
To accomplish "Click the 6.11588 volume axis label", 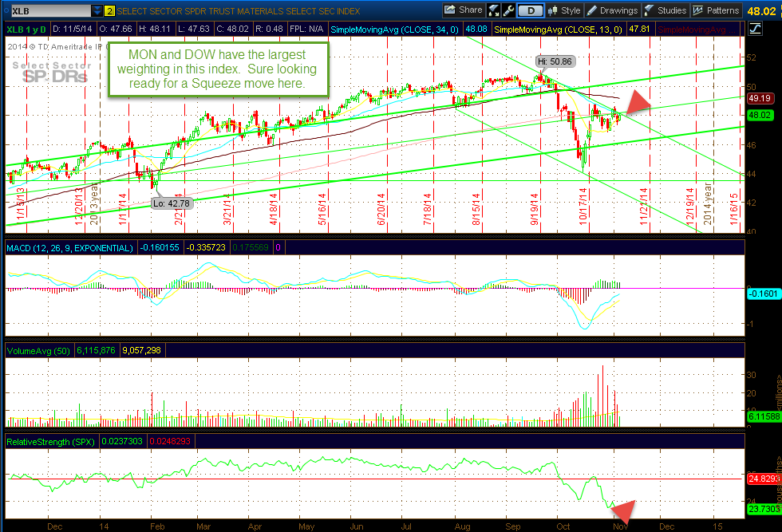I will [x=764, y=416].
